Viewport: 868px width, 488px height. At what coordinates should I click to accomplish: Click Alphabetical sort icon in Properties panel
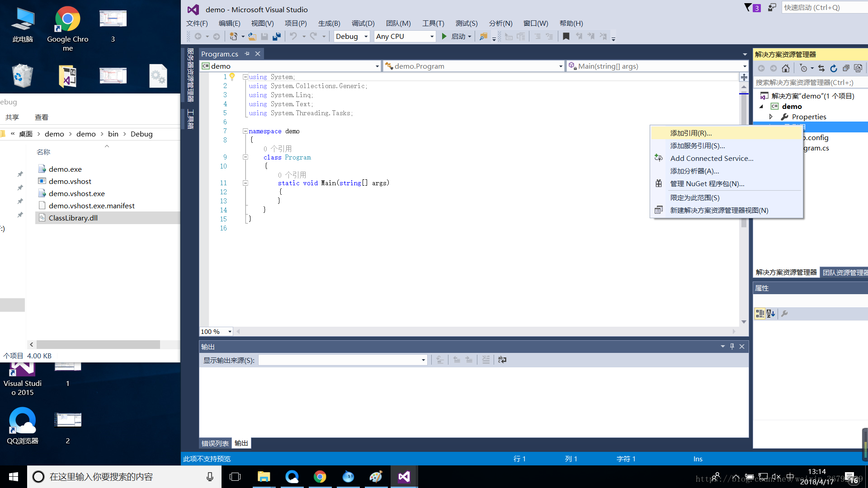(x=771, y=314)
